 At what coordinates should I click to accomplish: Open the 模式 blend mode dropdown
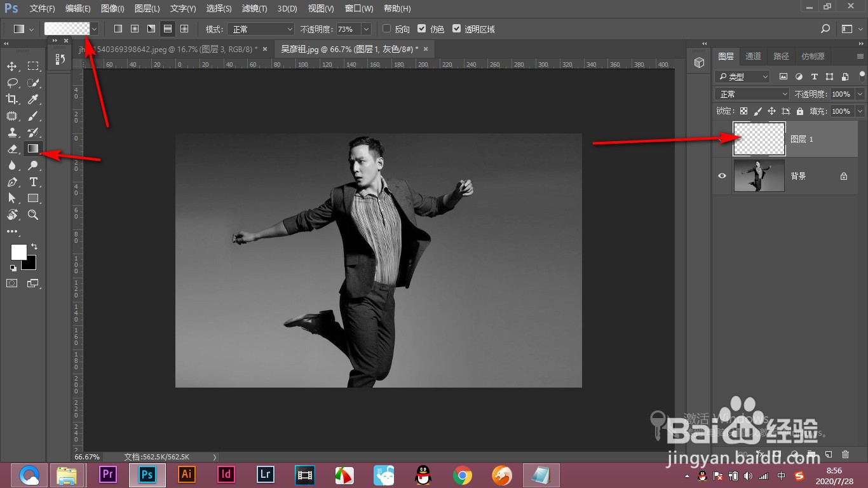pyautogui.click(x=262, y=29)
